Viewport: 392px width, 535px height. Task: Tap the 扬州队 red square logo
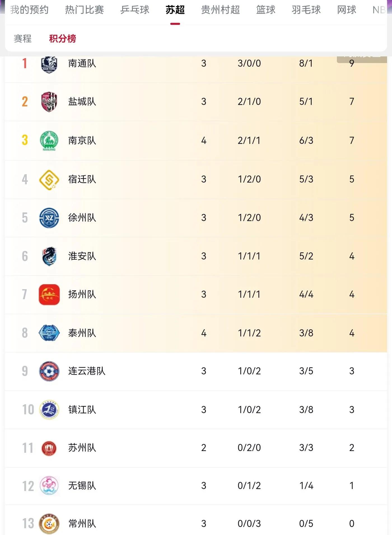pos(49,295)
